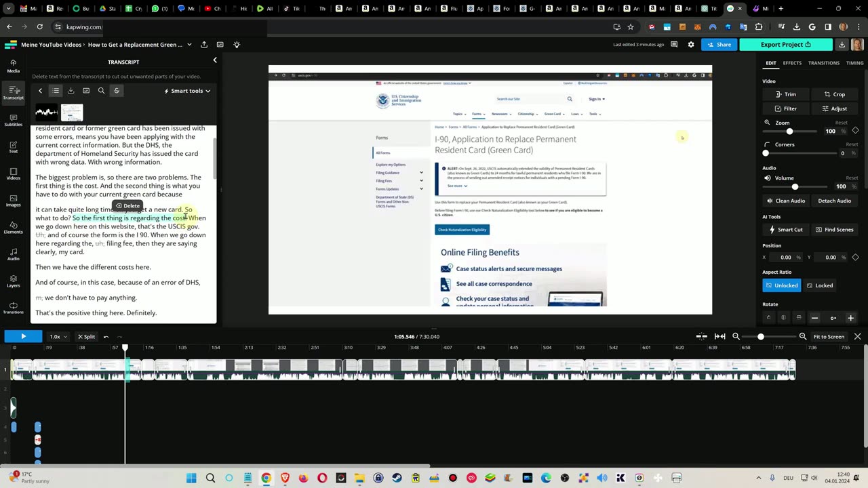The image size is (868, 488).
Task: Click the Detach Audio button
Action: pos(834,201)
